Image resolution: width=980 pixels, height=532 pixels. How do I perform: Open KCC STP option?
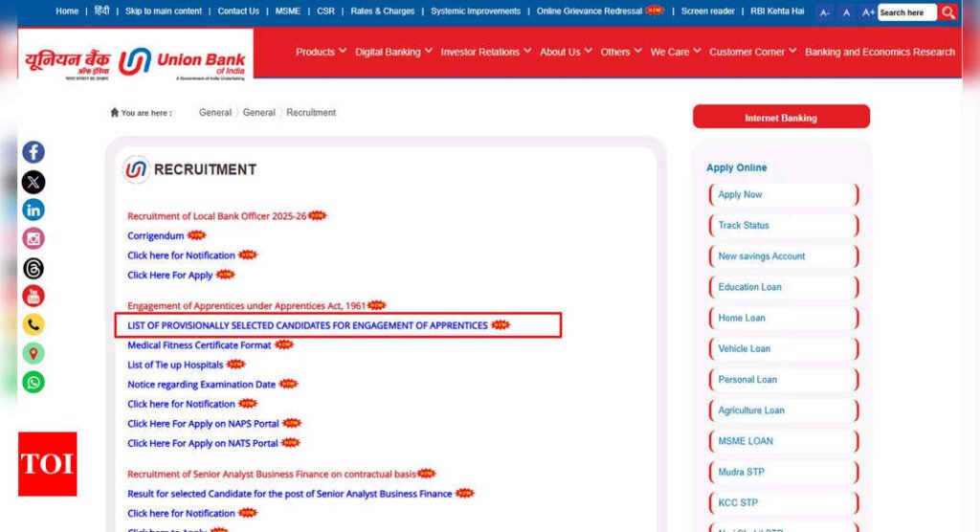click(784, 502)
